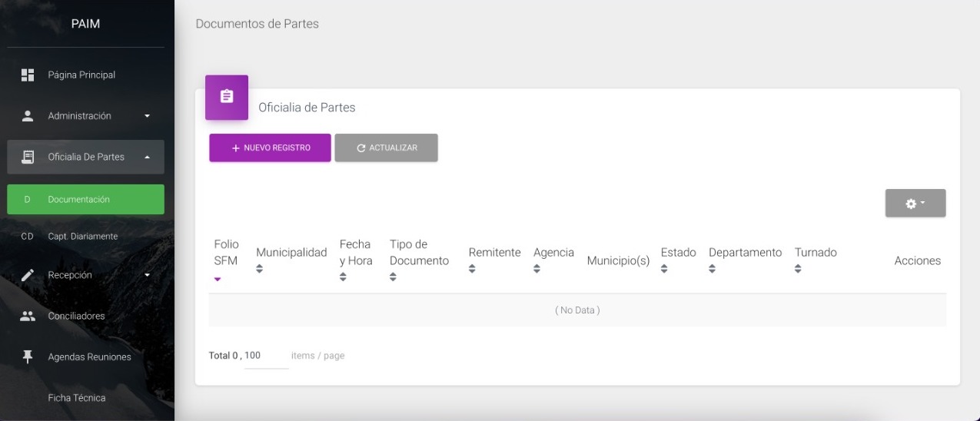This screenshot has height=421, width=980.
Task: Click the Recepción pencil icon
Action: click(x=28, y=275)
